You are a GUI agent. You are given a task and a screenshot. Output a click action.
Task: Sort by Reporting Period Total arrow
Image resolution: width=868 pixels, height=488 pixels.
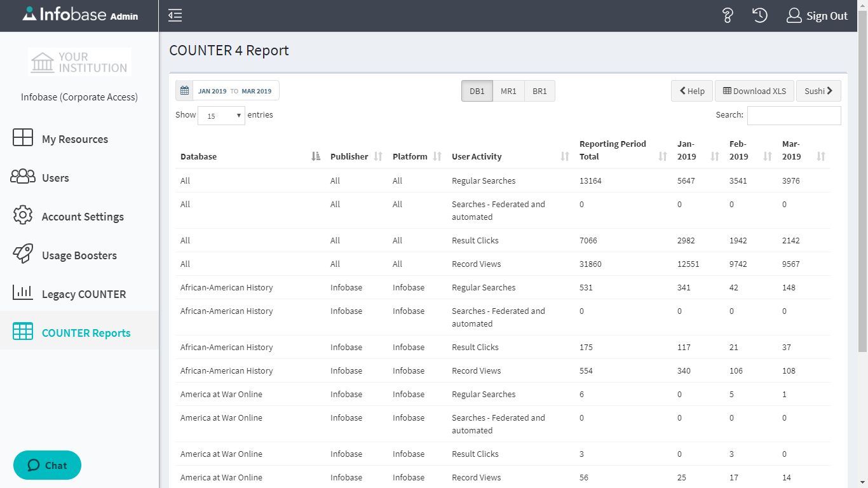[x=663, y=156]
